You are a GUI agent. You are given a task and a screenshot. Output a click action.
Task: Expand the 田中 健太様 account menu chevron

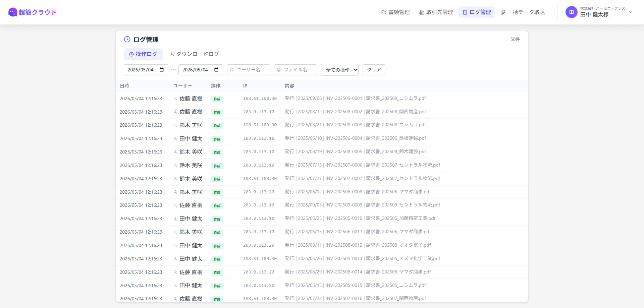coord(631,12)
